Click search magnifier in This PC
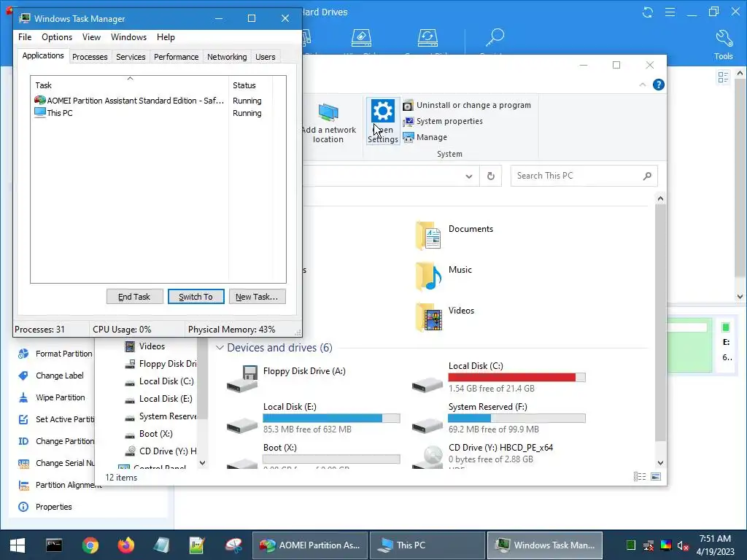 pos(647,176)
